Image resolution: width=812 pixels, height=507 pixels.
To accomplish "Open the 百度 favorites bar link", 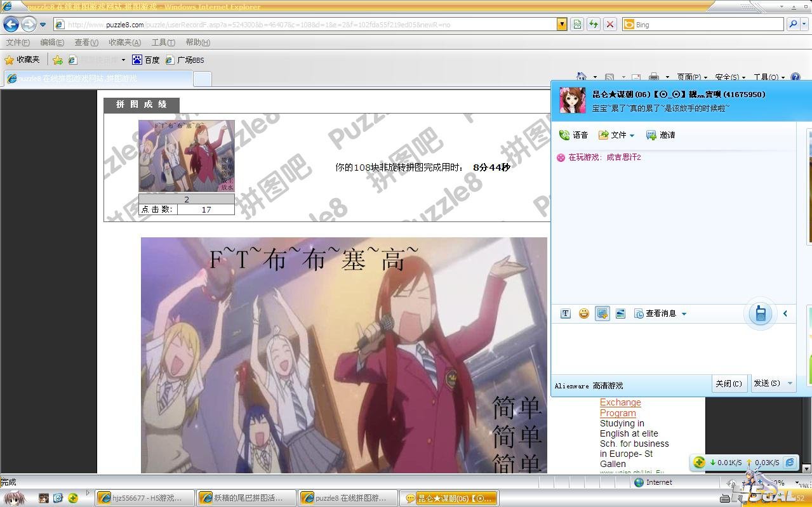I will (x=146, y=60).
